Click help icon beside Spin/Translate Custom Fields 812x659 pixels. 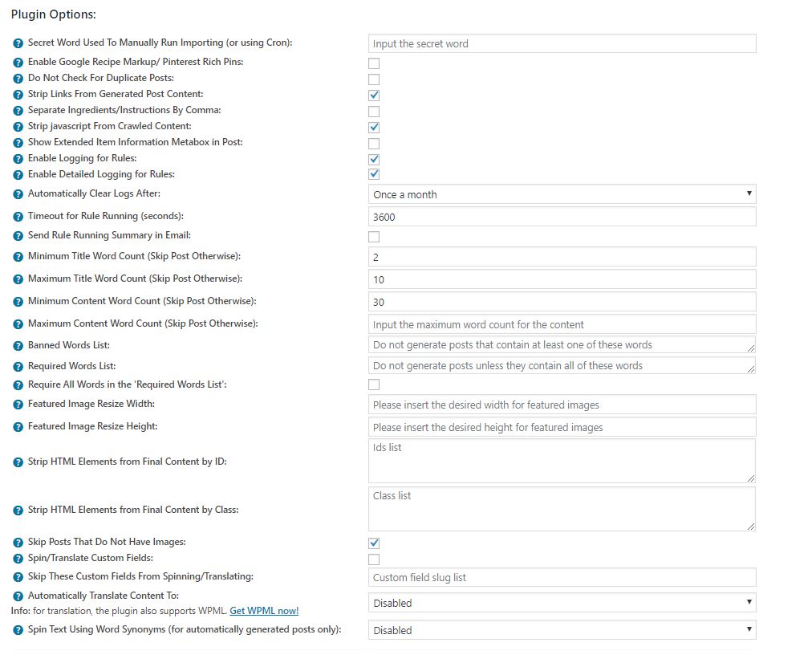18,559
